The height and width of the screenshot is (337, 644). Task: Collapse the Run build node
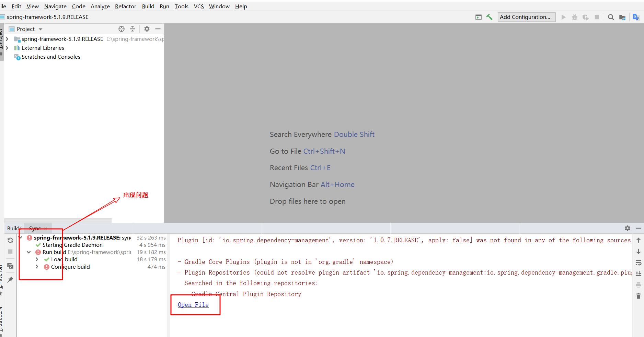[29, 252]
